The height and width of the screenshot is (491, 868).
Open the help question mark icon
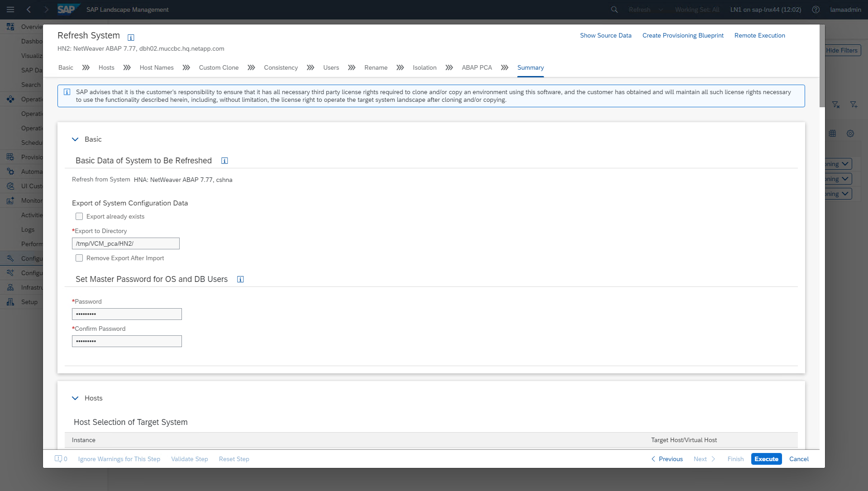[816, 10]
